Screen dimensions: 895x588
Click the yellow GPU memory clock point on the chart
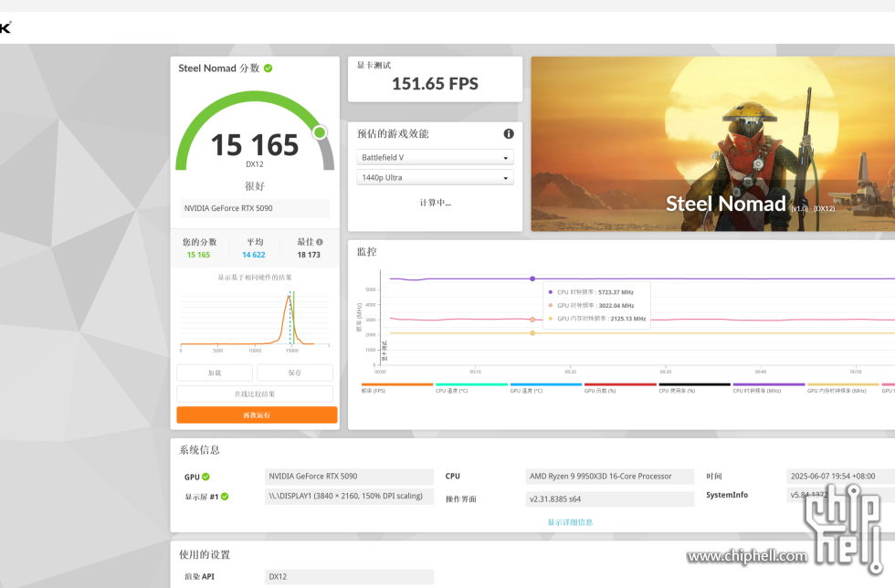532,333
